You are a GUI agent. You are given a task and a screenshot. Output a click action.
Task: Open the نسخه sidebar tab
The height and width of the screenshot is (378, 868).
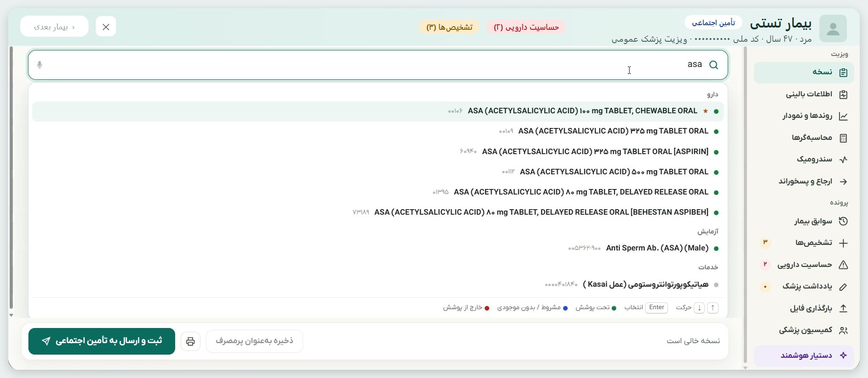(x=804, y=72)
